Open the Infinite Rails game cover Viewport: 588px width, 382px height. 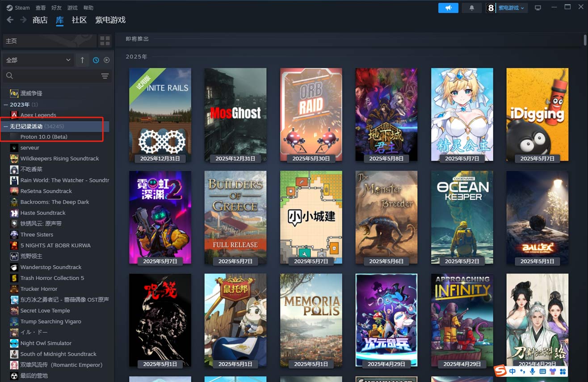tap(160, 115)
